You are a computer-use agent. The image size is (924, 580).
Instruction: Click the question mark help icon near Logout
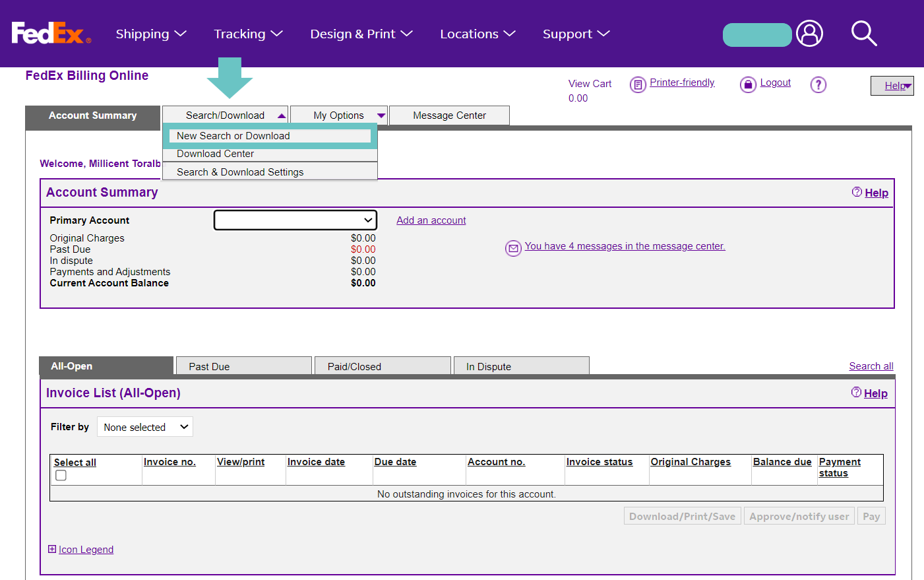[x=818, y=84]
